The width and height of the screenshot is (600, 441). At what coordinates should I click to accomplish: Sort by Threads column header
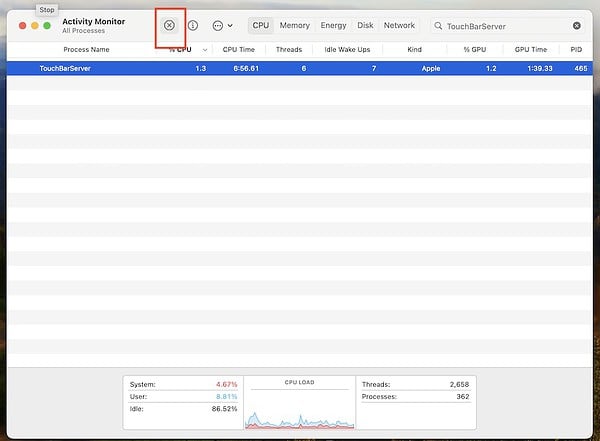click(288, 49)
